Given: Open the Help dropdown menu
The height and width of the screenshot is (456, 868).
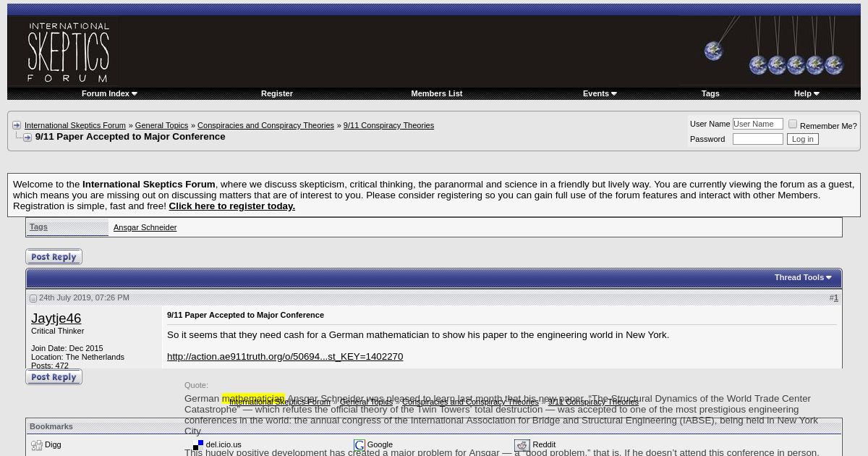Looking at the screenshot, I should coord(807,93).
